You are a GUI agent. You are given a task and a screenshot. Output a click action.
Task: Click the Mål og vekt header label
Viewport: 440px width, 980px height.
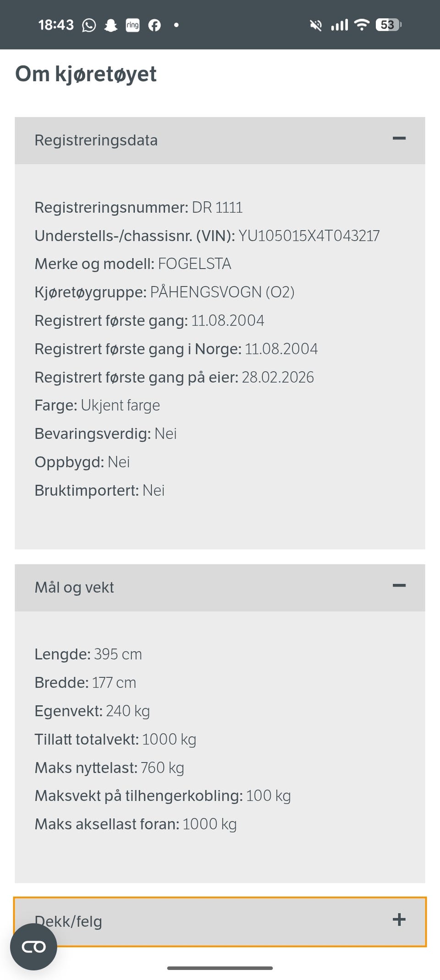click(x=74, y=587)
